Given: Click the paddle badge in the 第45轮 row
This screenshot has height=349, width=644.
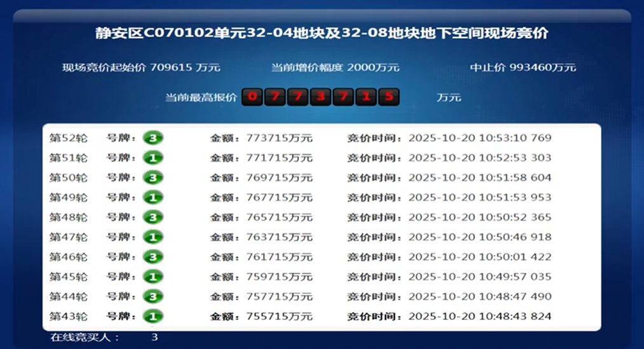Looking at the screenshot, I should tap(152, 277).
